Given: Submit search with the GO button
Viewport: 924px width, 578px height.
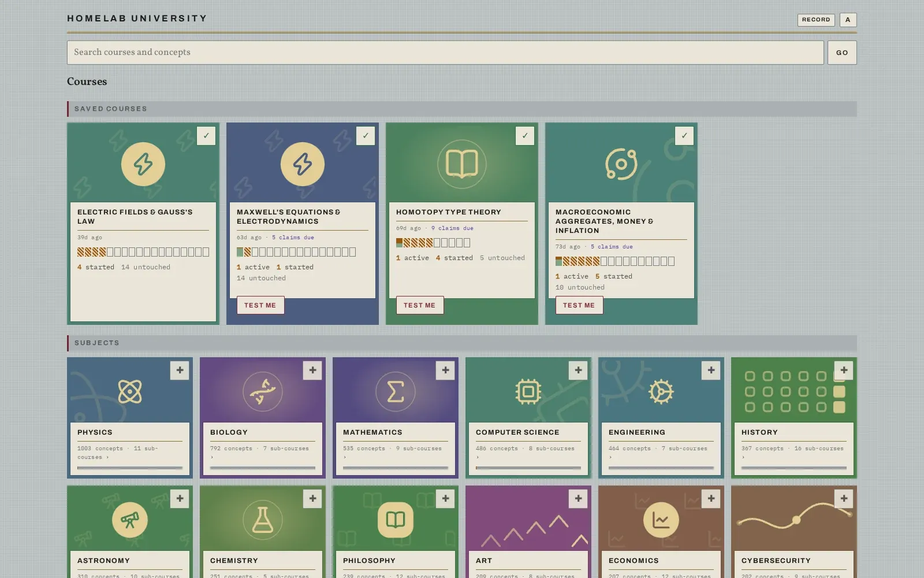Looking at the screenshot, I should (x=842, y=53).
